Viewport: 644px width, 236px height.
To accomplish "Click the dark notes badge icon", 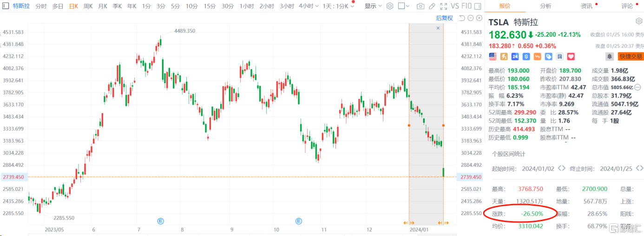I will click(559, 56).
